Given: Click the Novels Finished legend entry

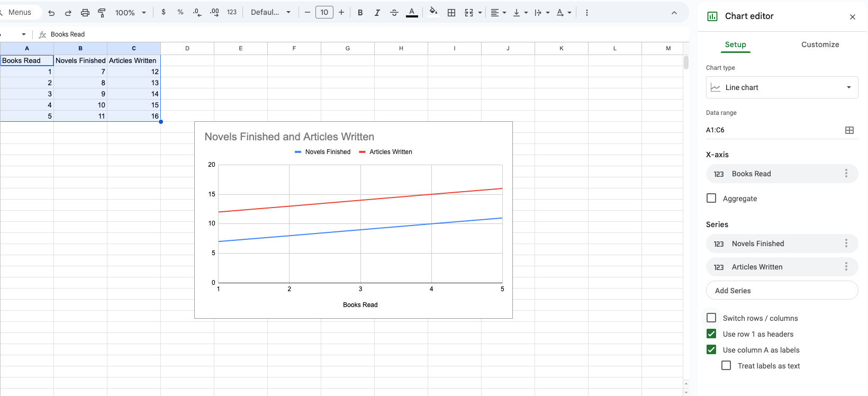Looking at the screenshot, I should (x=322, y=152).
